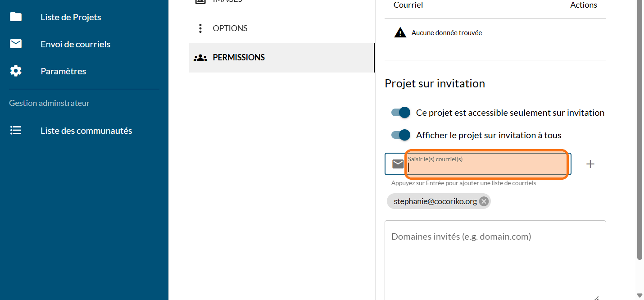Screen dimensions: 644x300
Task: Click in the Domaines invités text area
Action: 495,261
